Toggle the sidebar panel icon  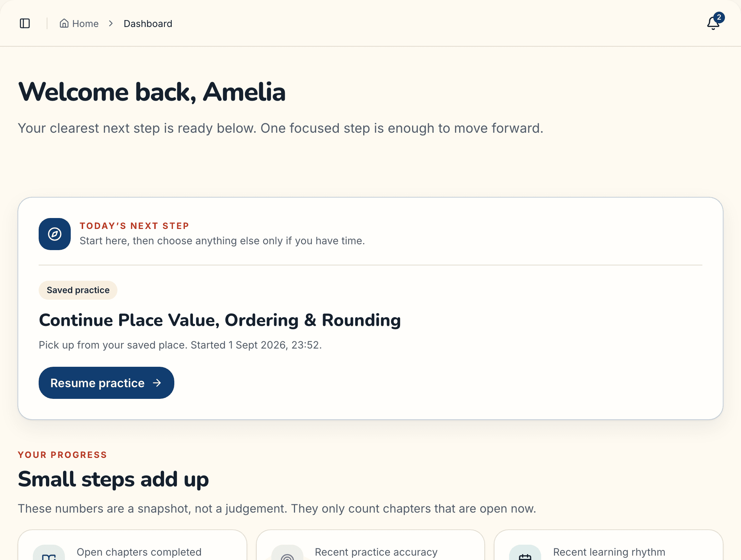(25, 23)
